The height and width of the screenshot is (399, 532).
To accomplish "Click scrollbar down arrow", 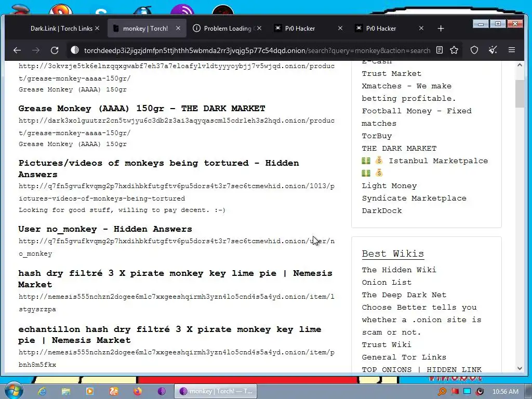I will pyautogui.click(x=520, y=368).
